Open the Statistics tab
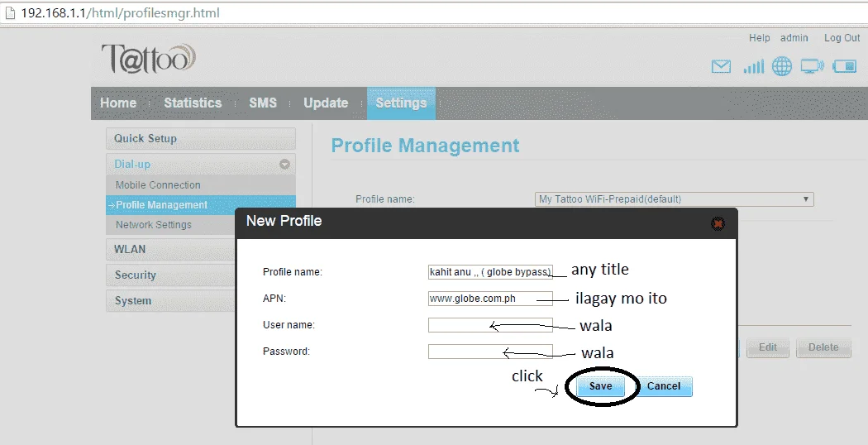The height and width of the screenshot is (445, 868). click(x=193, y=103)
